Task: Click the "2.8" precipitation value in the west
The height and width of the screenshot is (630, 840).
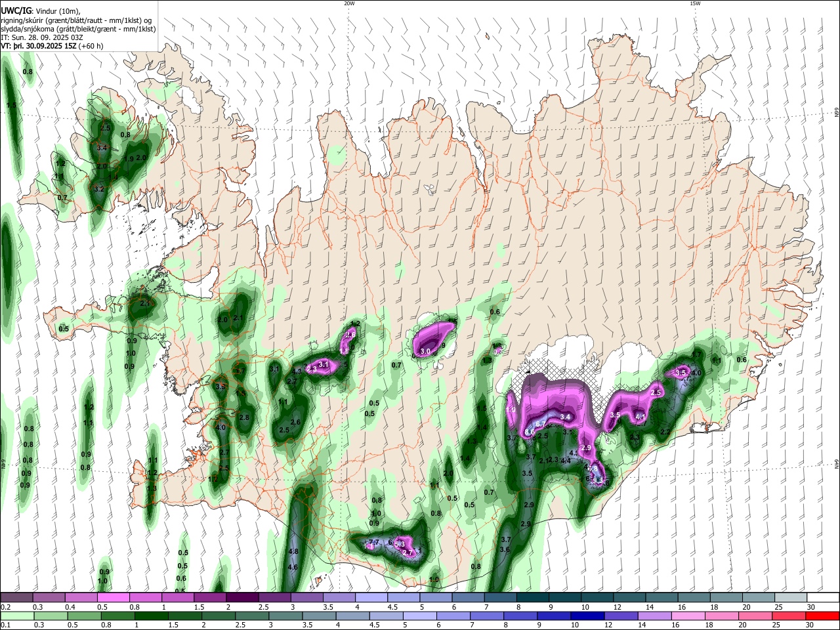Action: pos(244,417)
